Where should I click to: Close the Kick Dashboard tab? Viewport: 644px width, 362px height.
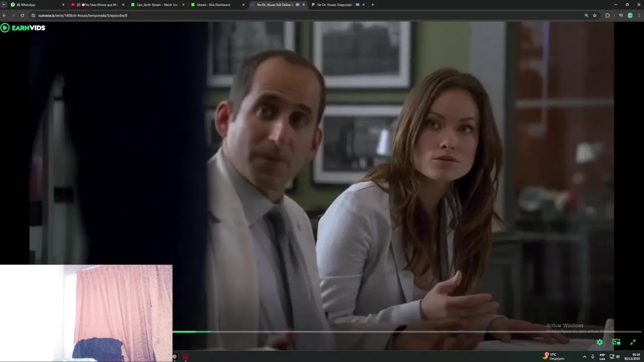[x=244, y=5]
